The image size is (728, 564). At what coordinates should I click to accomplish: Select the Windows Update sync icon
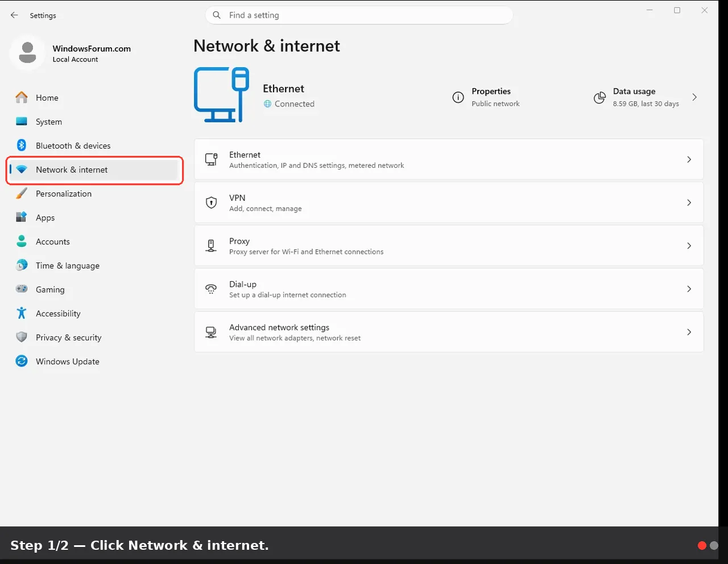click(x=22, y=361)
